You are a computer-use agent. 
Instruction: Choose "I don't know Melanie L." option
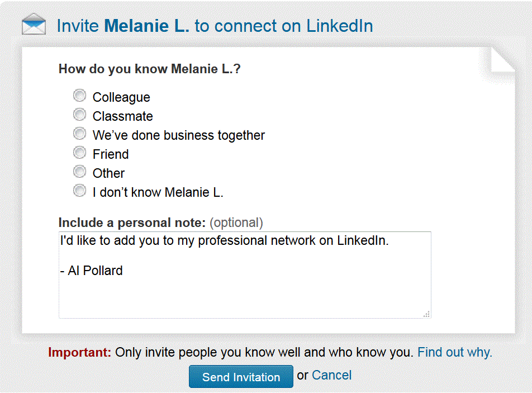(x=80, y=191)
